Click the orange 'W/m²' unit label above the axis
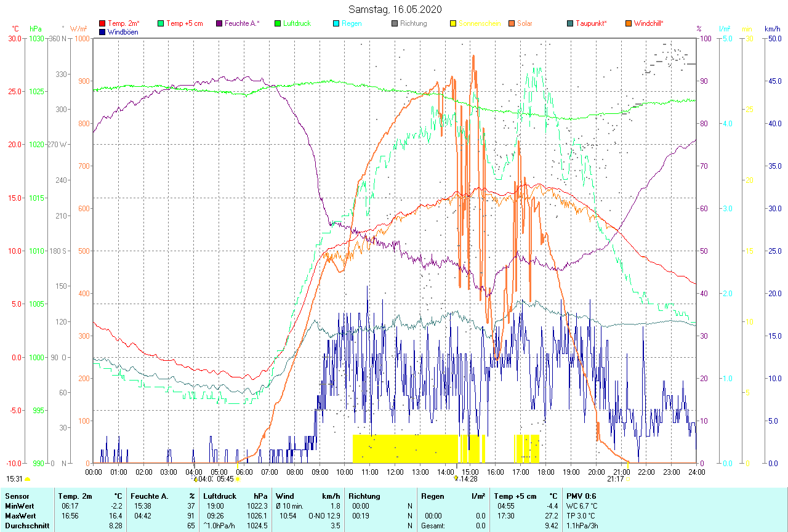 pos(78,29)
